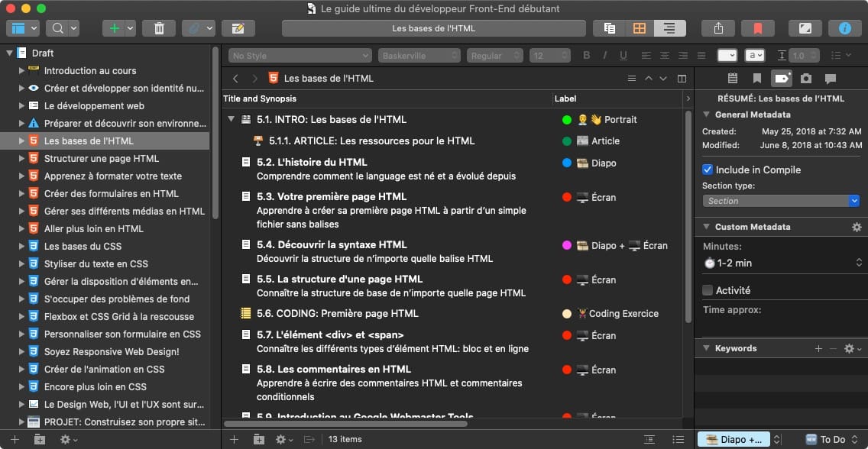Open the text color swatch
Viewport: 868px width, 449px height.
pos(727,55)
